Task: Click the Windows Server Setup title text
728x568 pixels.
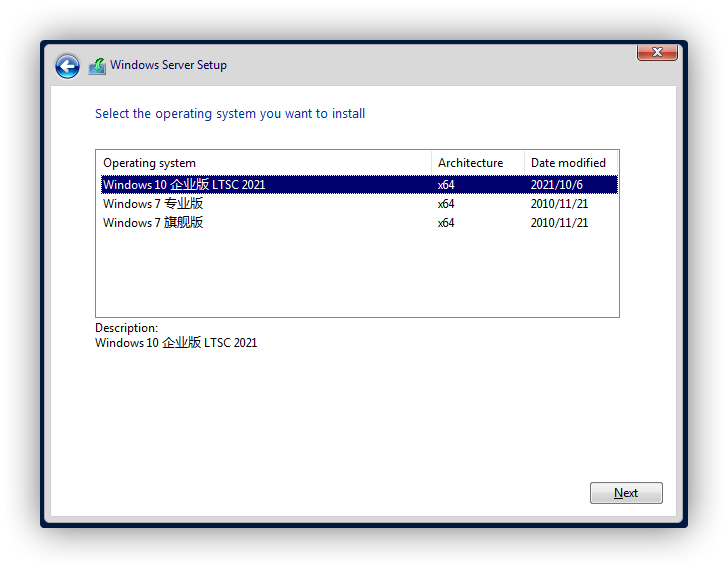Action: (x=168, y=65)
